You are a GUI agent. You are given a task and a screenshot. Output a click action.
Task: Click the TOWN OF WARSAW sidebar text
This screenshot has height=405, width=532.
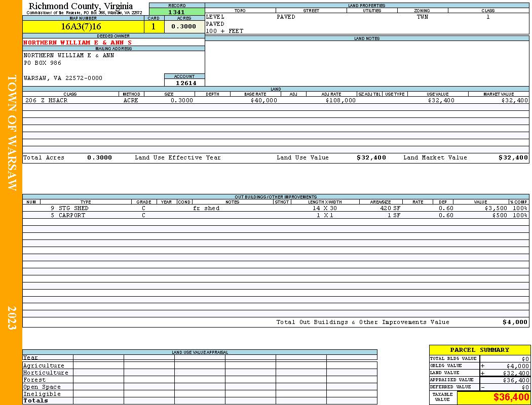[x=12, y=133]
